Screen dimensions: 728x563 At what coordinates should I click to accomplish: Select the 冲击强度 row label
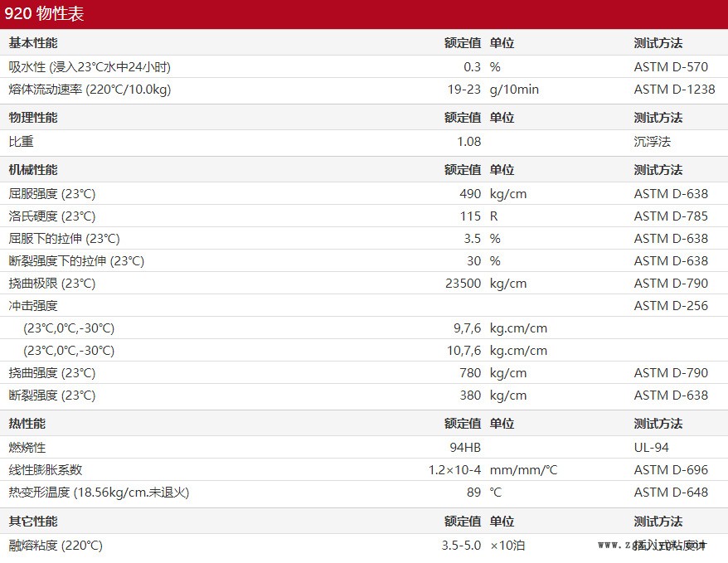click(33, 306)
